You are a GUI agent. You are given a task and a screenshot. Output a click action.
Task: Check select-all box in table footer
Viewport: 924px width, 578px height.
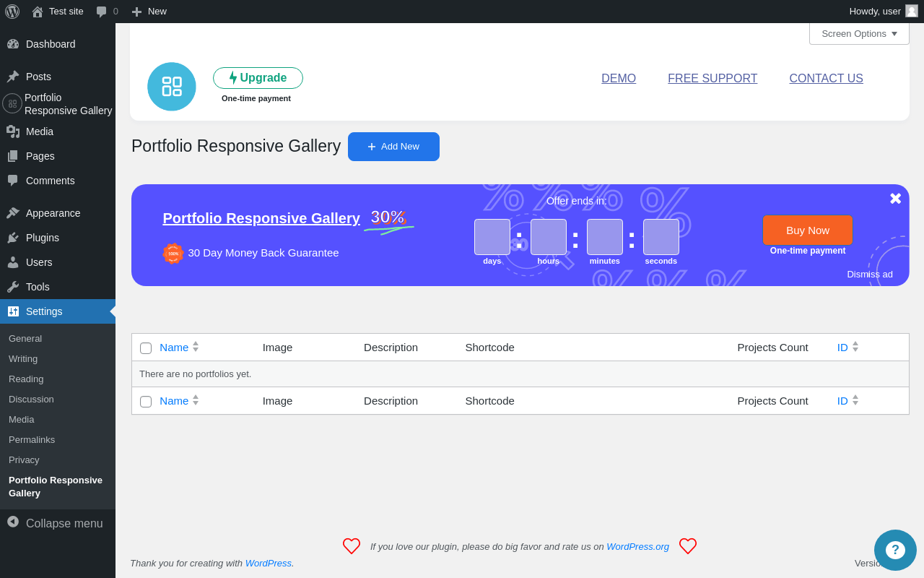[x=146, y=402]
